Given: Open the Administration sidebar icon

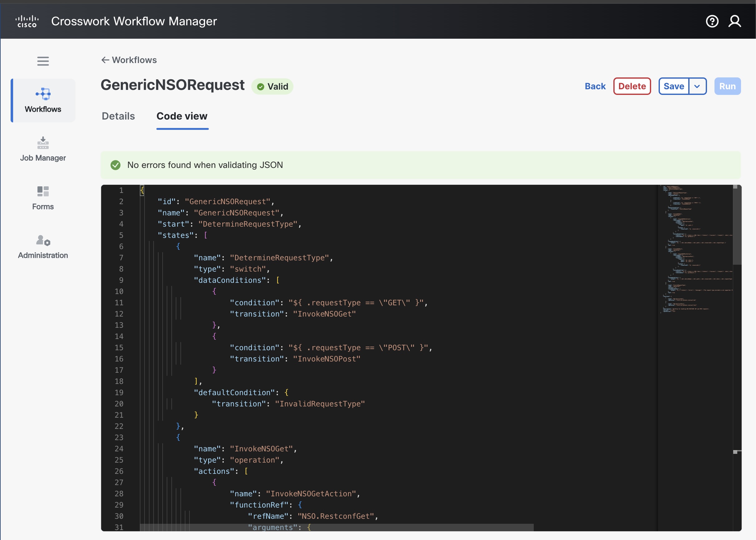Looking at the screenshot, I should (x=43, y=240).
